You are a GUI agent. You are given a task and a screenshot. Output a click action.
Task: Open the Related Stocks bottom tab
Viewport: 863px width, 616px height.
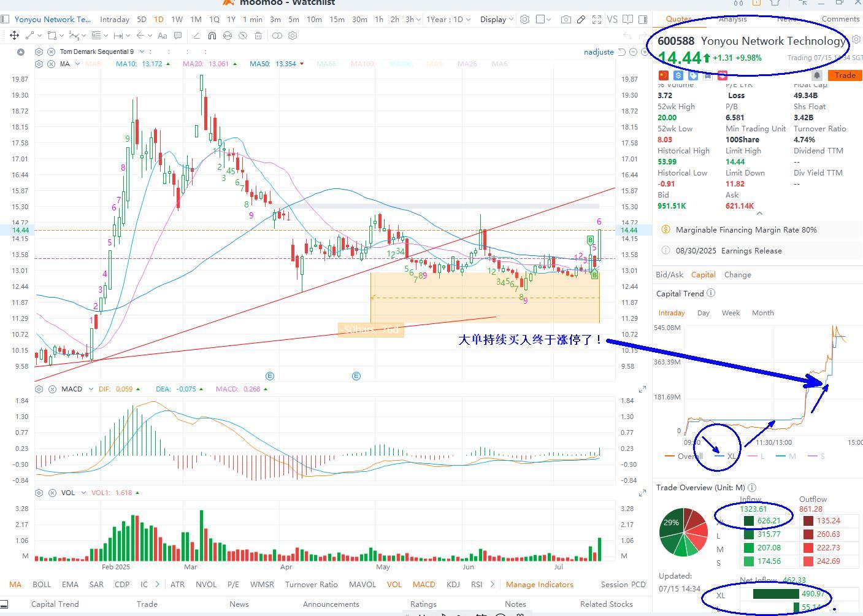(x=606, y=604)
